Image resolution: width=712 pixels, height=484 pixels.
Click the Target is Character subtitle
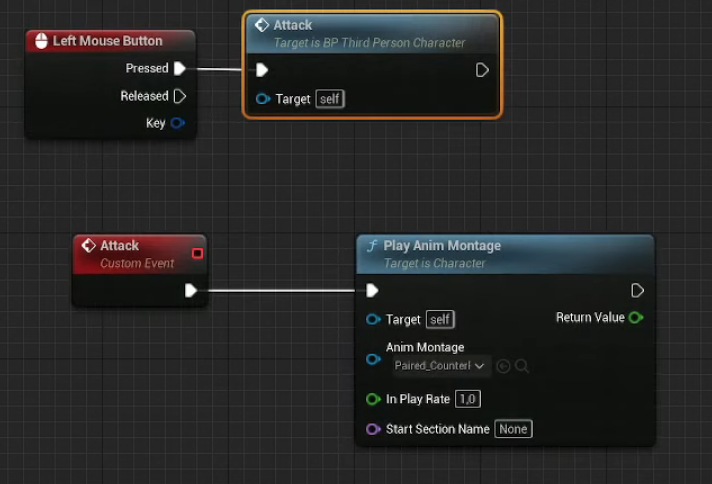(x=434, y=263)
